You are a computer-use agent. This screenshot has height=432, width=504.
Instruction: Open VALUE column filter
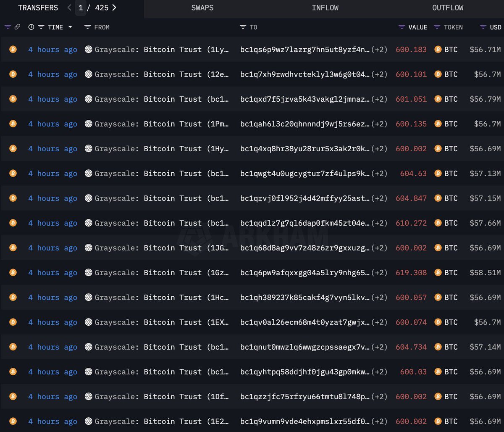pyautogui.click(x=402, y=27)
